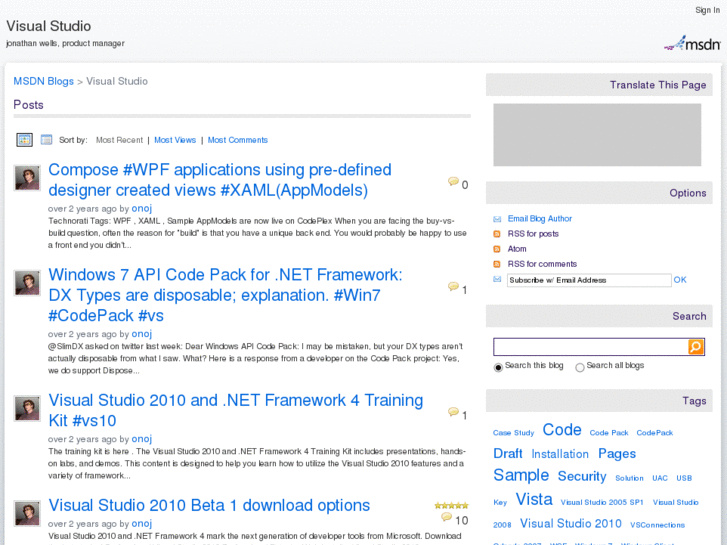Select the Installation tag
The image size is (727, 545).
560,454
